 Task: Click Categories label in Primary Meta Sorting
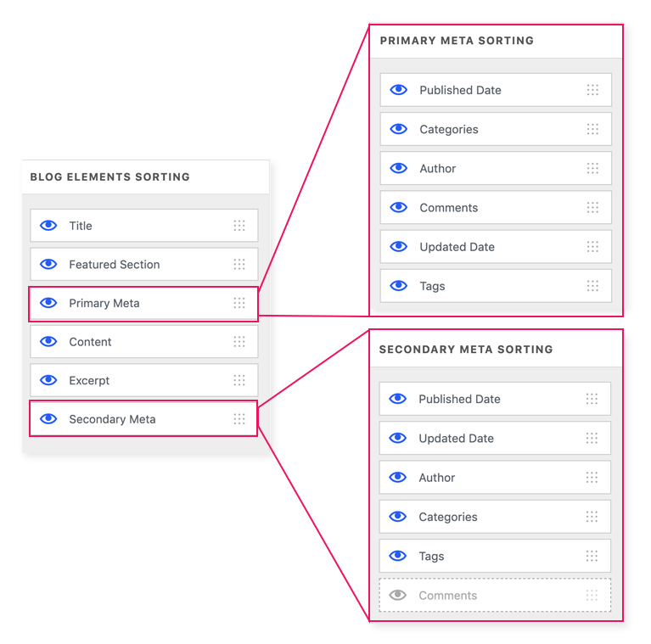(449, 130)
